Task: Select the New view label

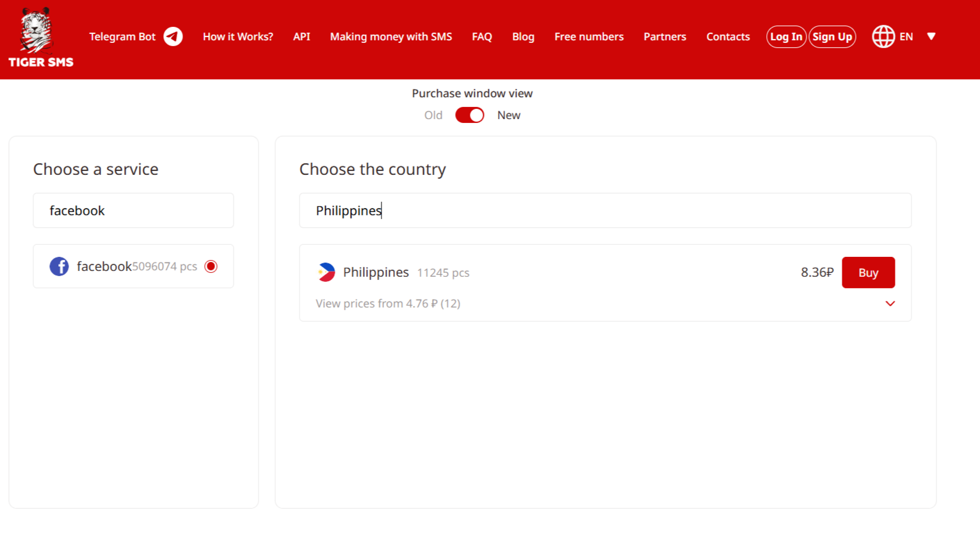Action: click(x=509, y=115)
